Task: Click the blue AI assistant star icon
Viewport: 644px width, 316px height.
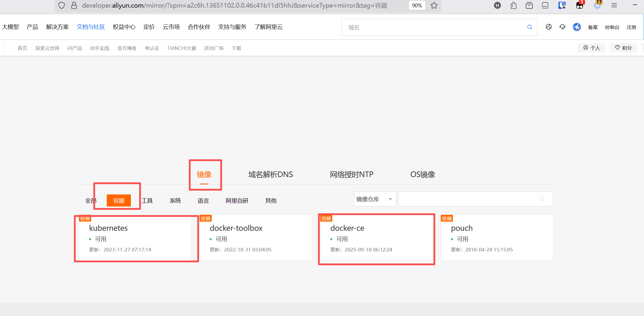Action: [x=577, y=27]
